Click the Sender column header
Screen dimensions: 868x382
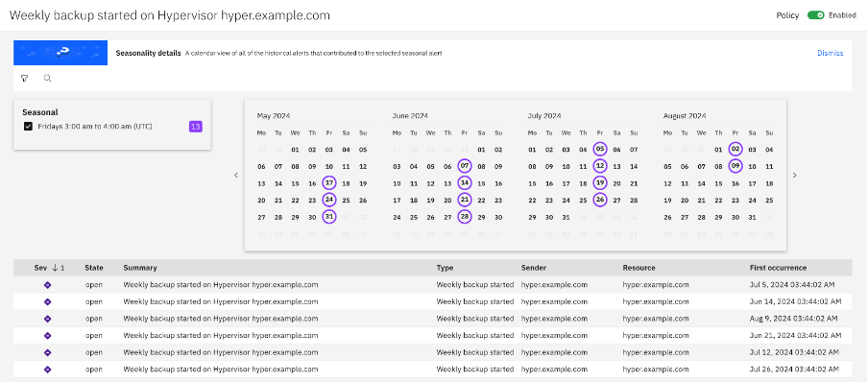(534, 268)
